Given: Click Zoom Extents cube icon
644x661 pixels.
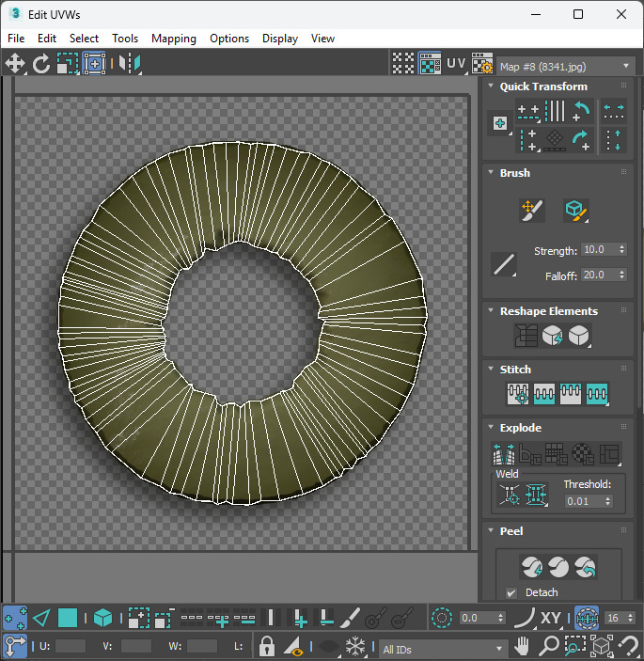Looking at the screenshot, I should coord(602,645).
